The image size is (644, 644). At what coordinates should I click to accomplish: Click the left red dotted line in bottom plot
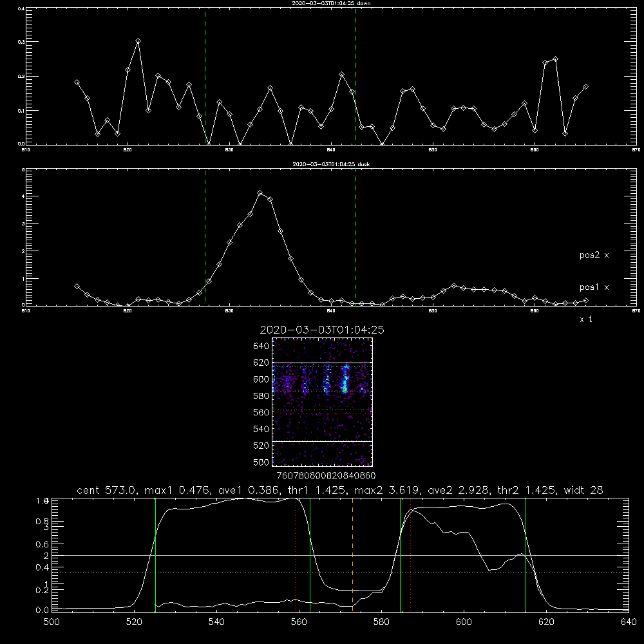296,555
